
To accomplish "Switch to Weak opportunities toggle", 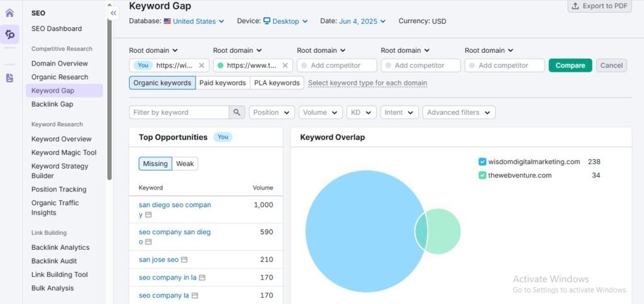I will 185,164.
